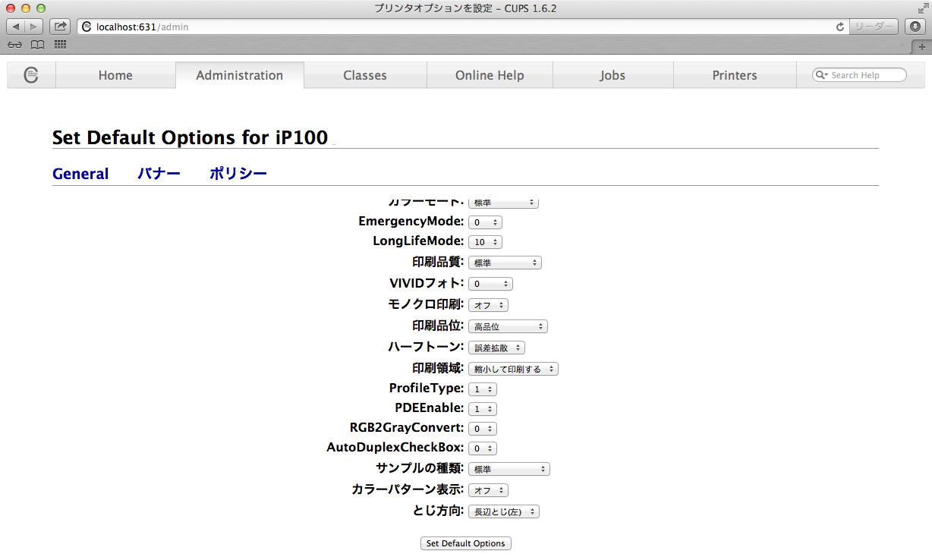Click the Search Help field
Viewport: 932px width, 560px height.
tap(860, 75)
